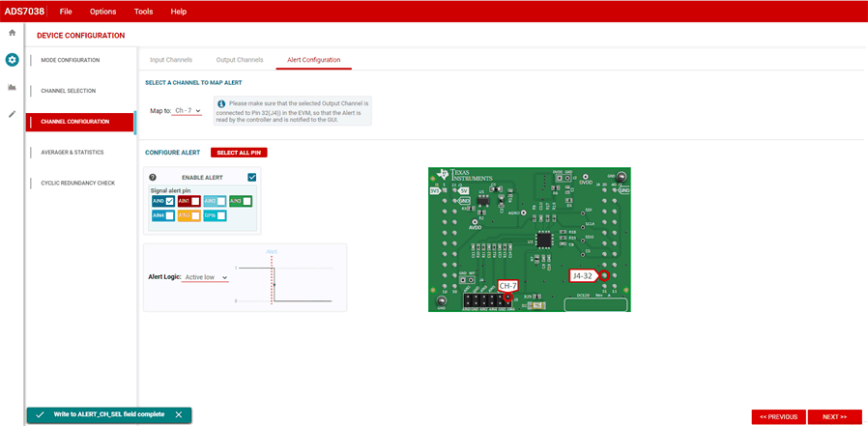The image size is (868, 426).
Task: Click the info icon in the notice box
Action: pyautogui.click(x=221, y=103)
